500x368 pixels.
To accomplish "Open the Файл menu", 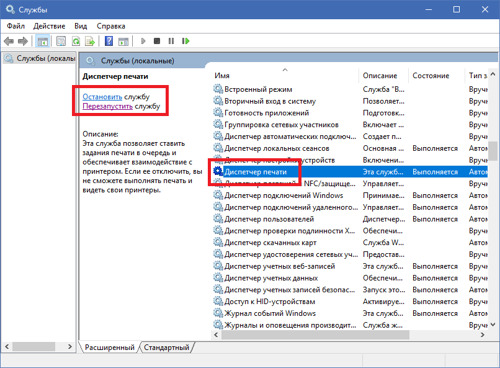I will click(x=16, y=26).
